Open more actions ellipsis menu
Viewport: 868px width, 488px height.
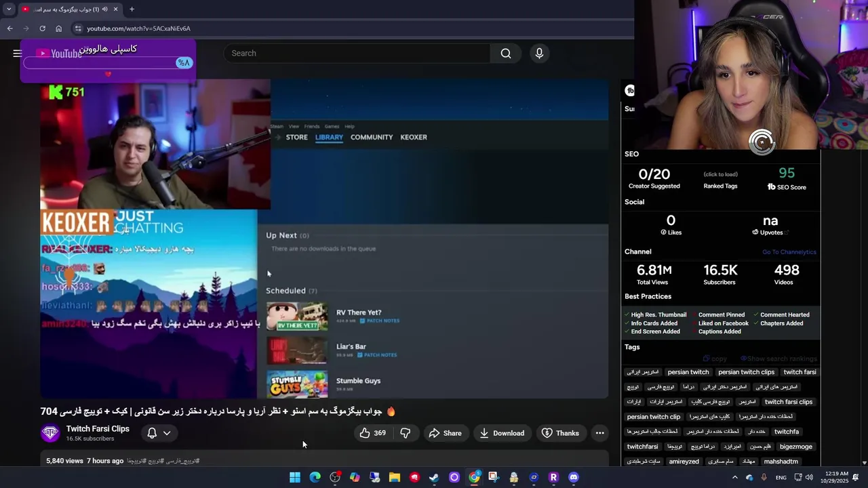point(599,433)
